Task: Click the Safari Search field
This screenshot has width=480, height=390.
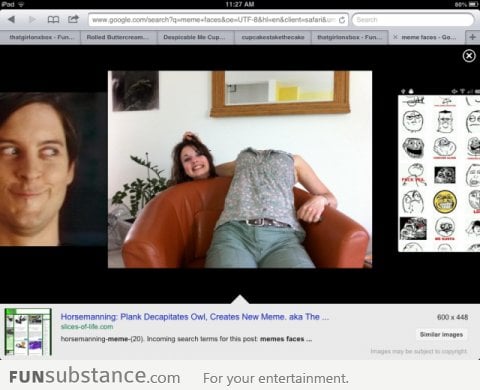Action: 413,20
